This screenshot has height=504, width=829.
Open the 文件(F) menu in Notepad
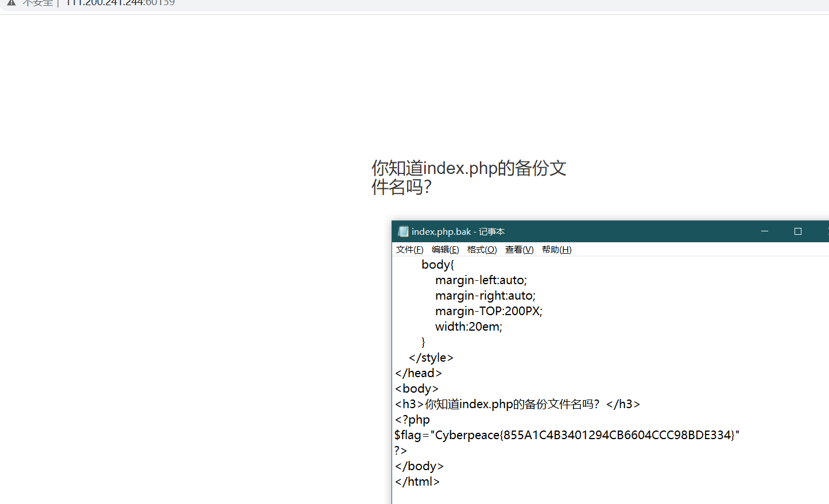[x=409, y=249]
